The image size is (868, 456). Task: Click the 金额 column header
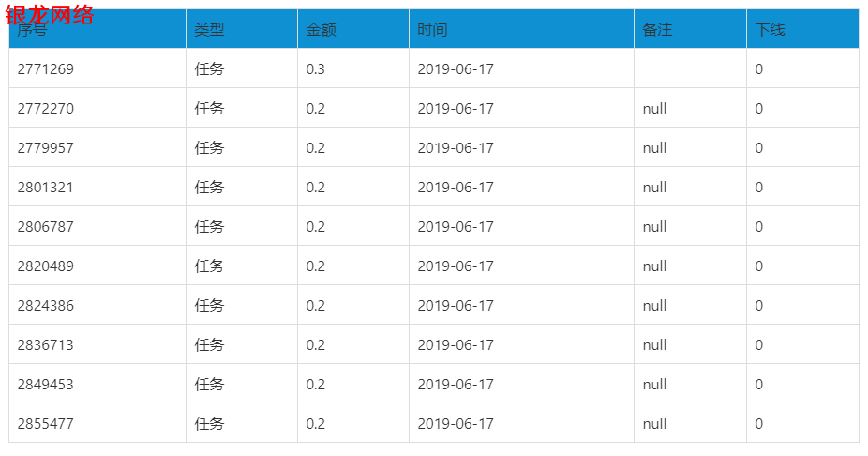pyautogui.click(x=353, y=29)
